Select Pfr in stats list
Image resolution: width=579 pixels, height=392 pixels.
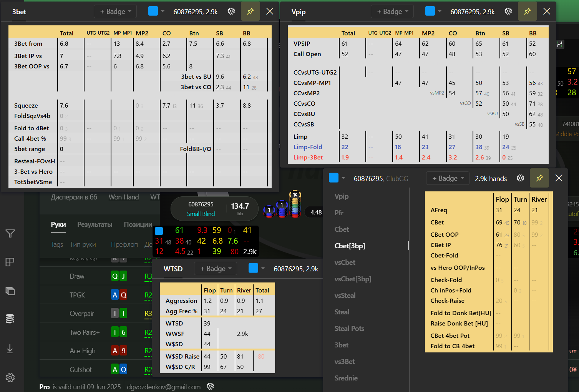click(339, 213)
